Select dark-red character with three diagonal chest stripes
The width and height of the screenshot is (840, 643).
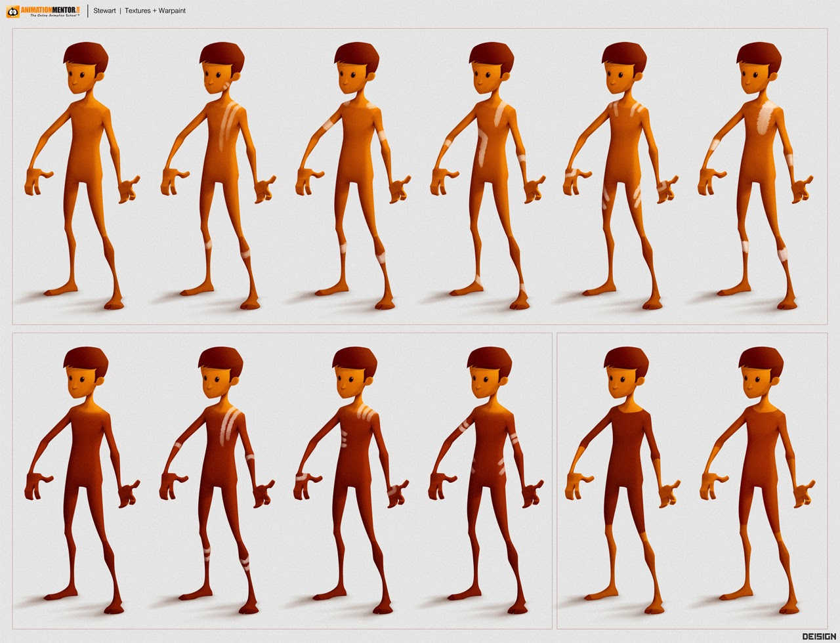click(x=217, y=480)
